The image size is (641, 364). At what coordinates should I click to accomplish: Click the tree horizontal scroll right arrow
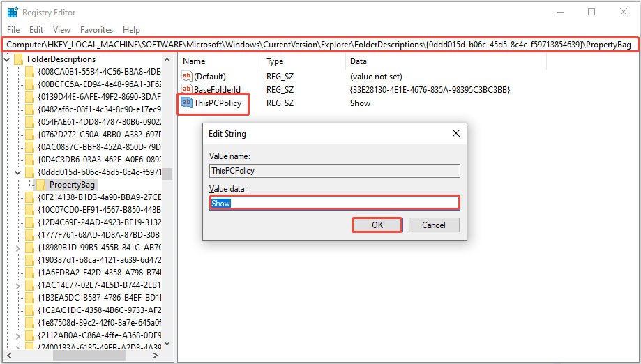[156, 356]
